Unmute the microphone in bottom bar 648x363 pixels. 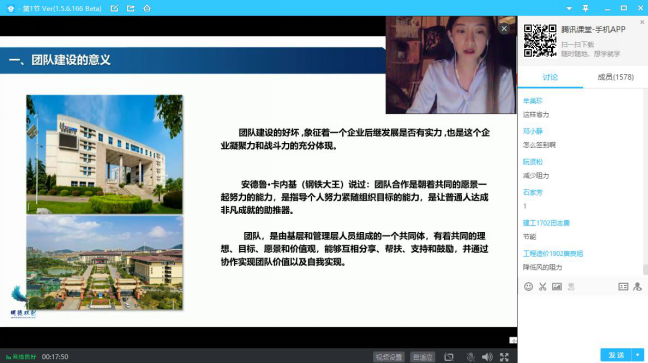pyautogui.click(x=470, y=357)
